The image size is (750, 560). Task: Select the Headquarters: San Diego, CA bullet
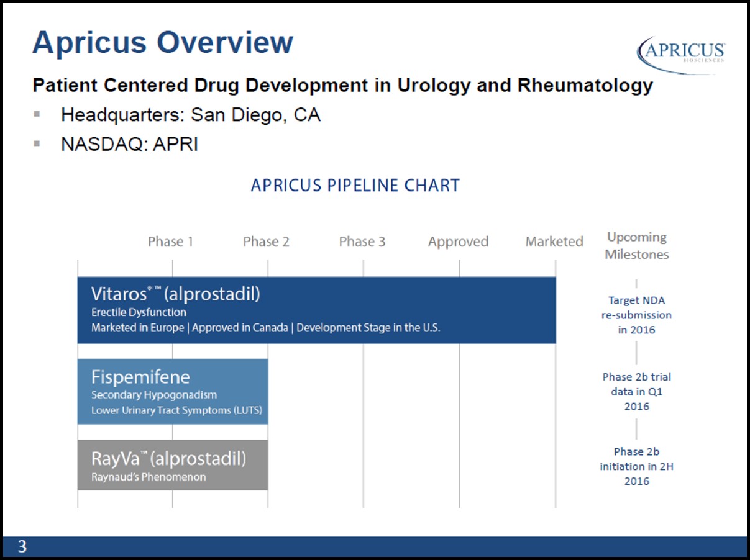tap(191, 115)
